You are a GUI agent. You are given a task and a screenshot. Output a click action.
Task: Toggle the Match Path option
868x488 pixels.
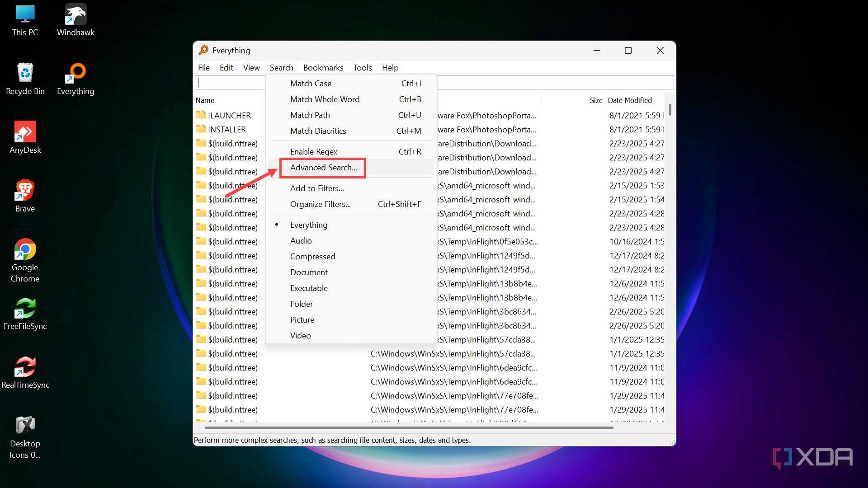tap(351, 115)
